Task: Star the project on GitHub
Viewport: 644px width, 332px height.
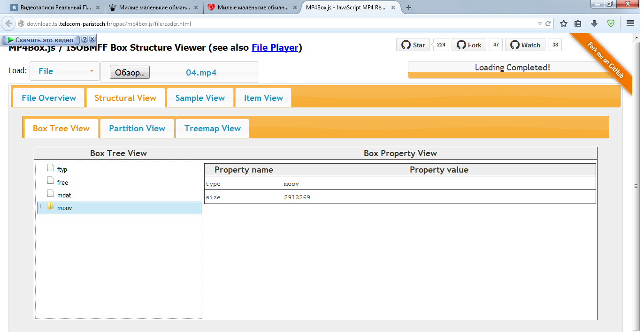Action: click(413, 45)
